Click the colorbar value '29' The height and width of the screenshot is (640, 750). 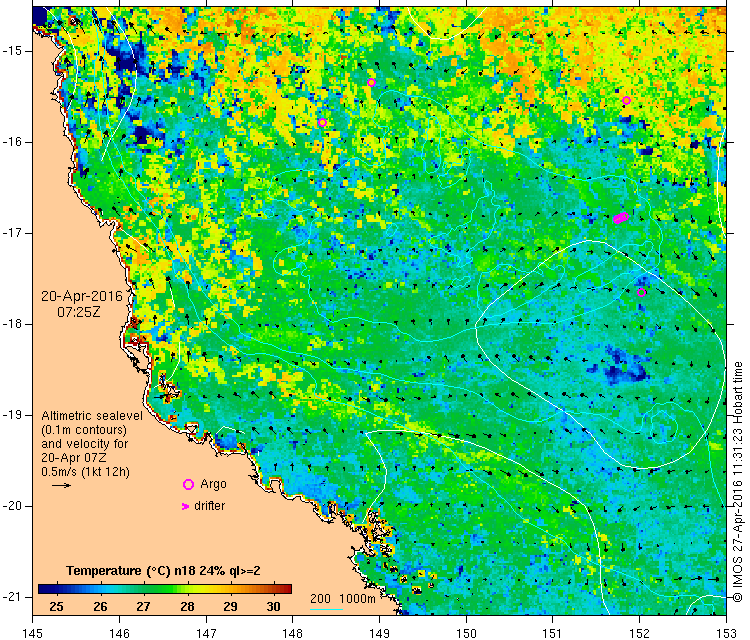click(x=230, y=607)
